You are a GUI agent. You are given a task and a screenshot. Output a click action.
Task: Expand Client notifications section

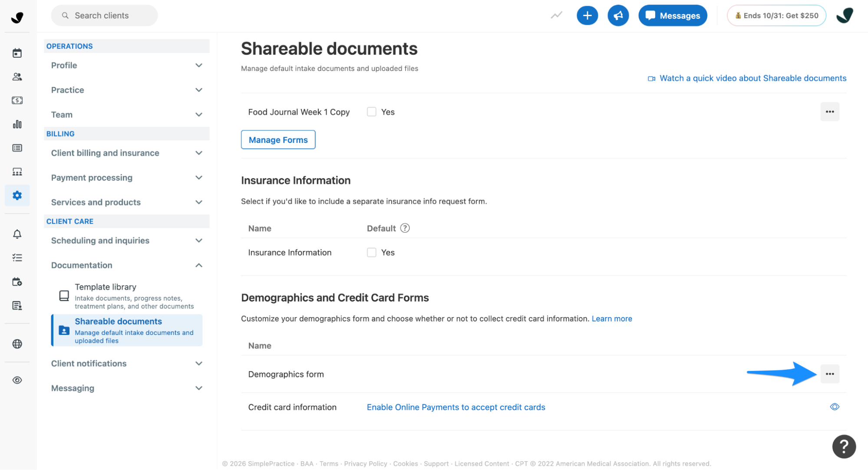coord(126,363)
